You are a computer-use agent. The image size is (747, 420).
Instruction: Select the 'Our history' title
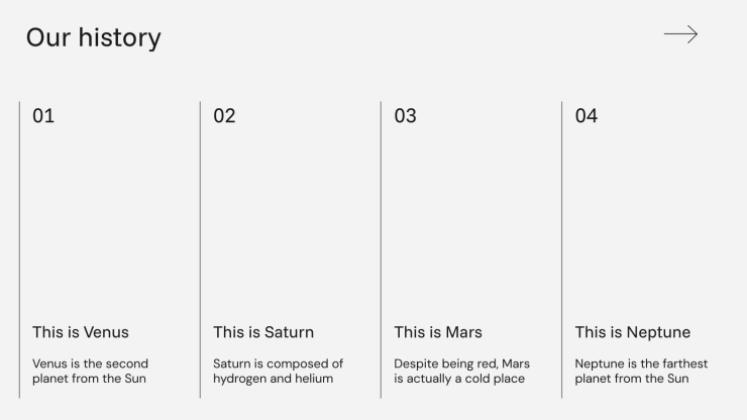click(93, 38)
